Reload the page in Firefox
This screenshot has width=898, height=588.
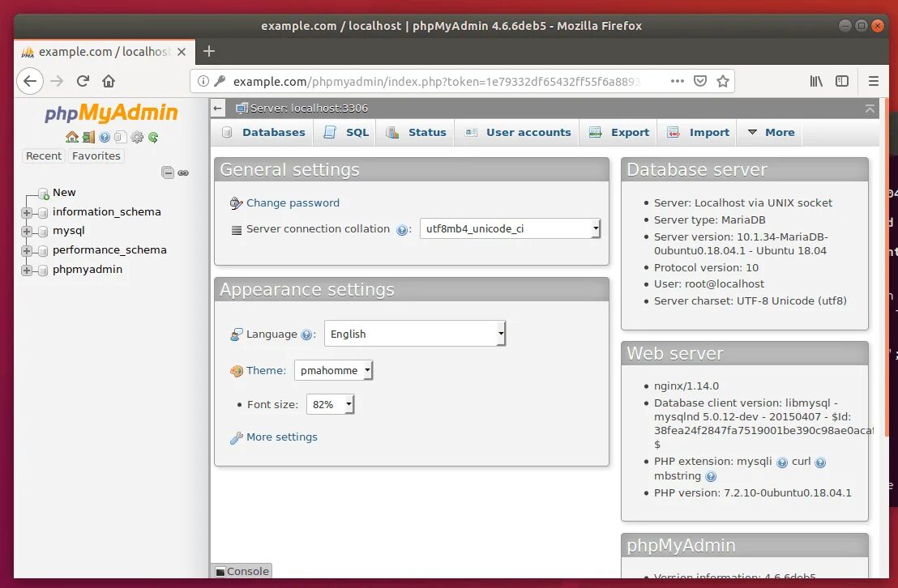tap(83, 81)
